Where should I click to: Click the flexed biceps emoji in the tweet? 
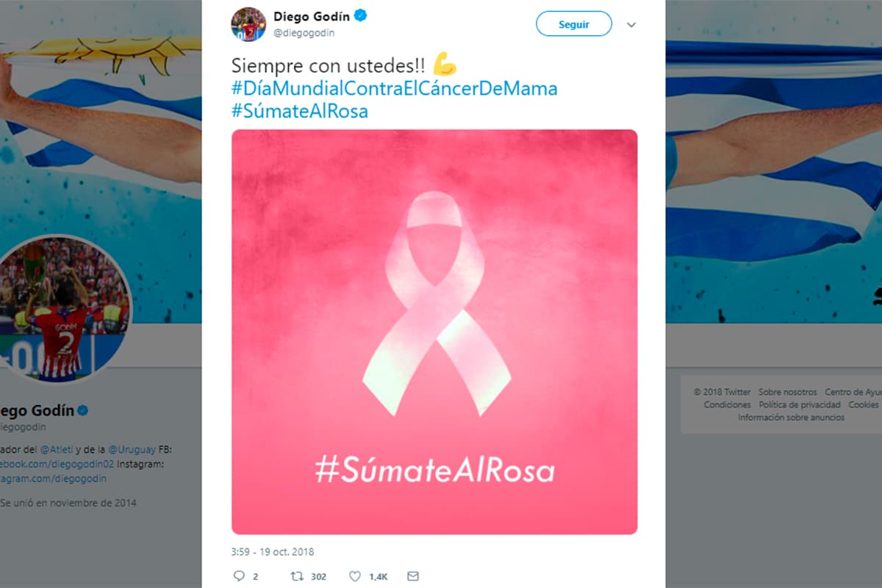pos(445,65)
